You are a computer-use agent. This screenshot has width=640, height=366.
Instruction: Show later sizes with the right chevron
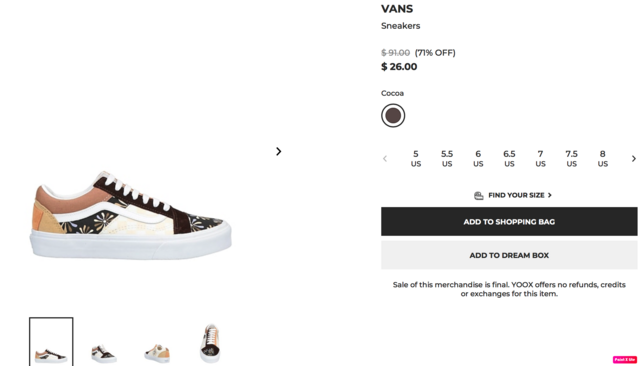(x=633, y=158)
